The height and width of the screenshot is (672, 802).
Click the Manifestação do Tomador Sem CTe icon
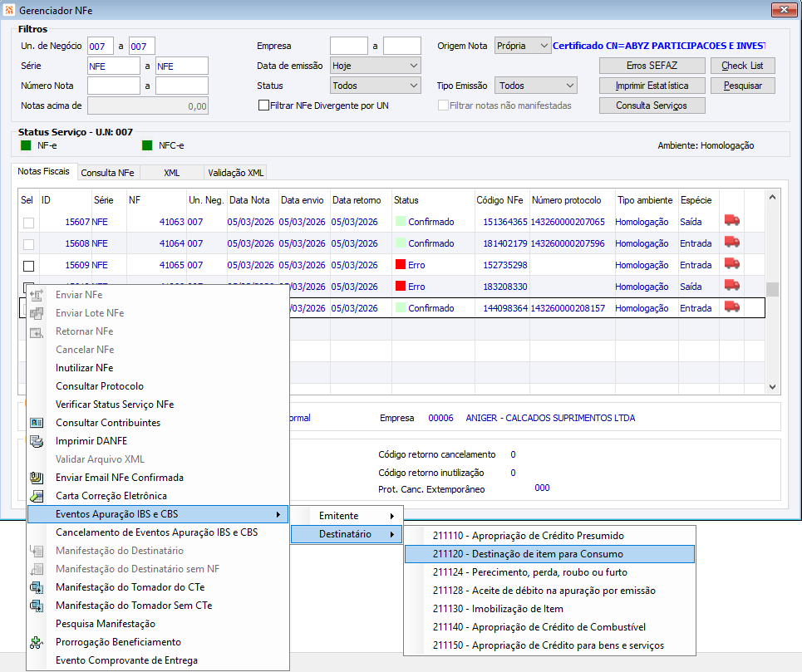[37, 606]
